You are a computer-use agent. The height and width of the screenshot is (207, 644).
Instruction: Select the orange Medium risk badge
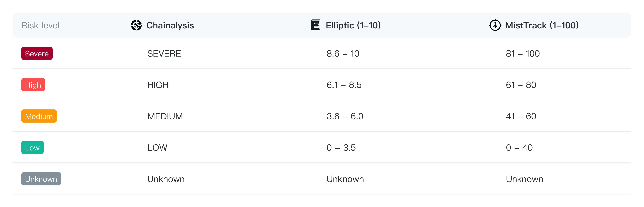pos(39,116)
